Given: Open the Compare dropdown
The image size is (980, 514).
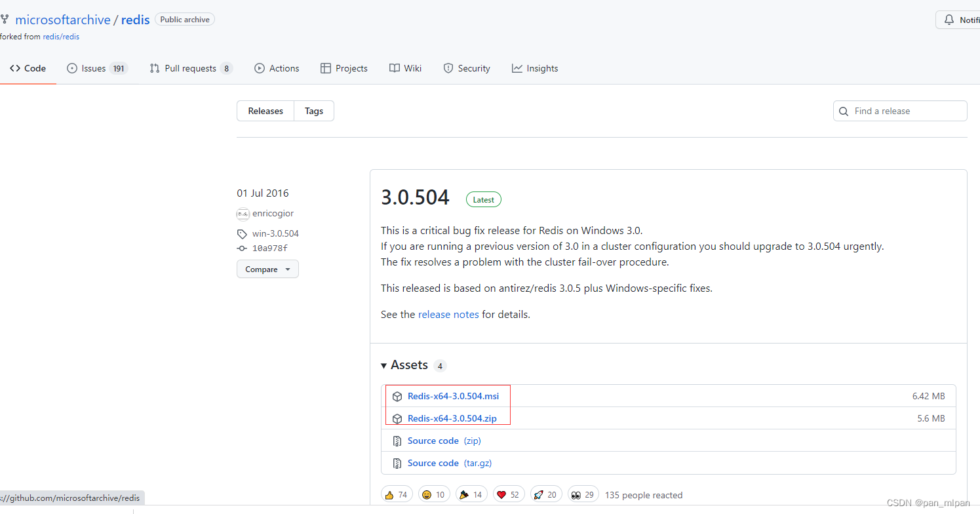Looking at the screenshot, I should tap(267, 269).
